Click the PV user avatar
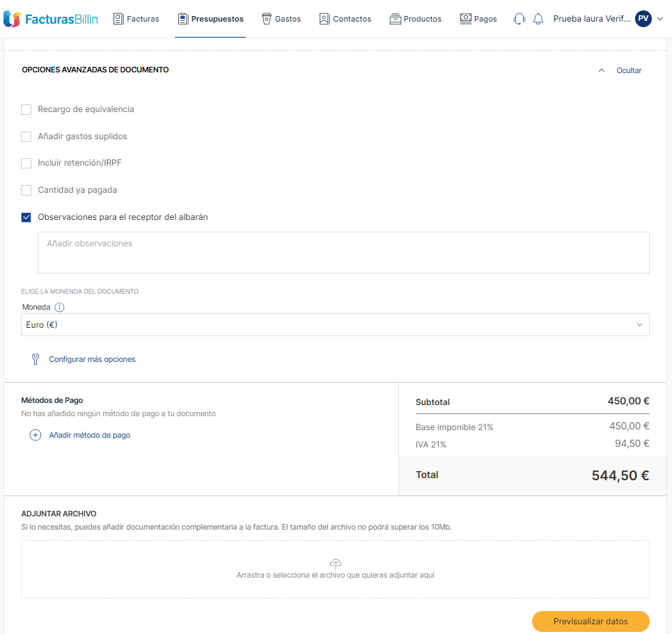The image size is (672, 634). pyautogui.click(x=643, y=19)
